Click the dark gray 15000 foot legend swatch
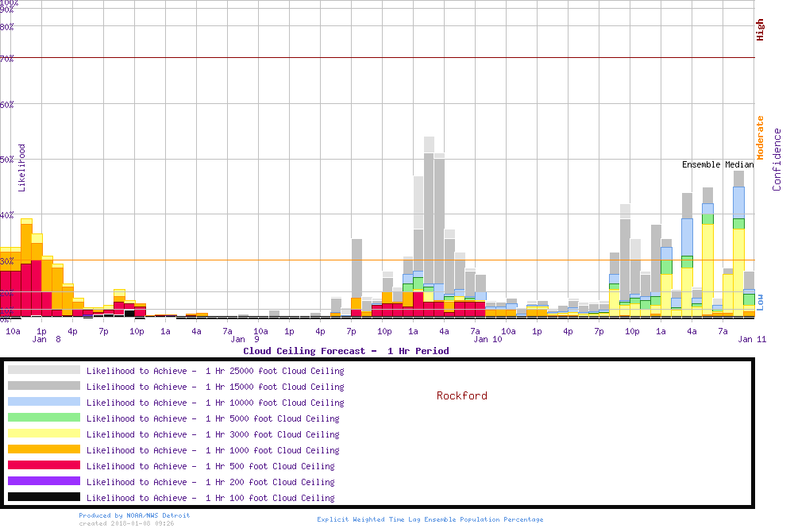This screenshot has width=794, height=532. click(44, 386)
